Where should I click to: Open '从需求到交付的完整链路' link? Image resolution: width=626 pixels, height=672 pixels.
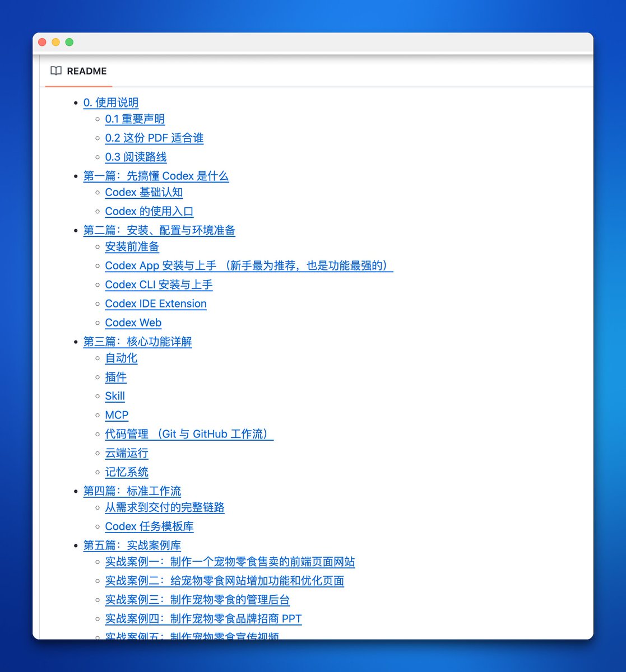tap(165, 507)
